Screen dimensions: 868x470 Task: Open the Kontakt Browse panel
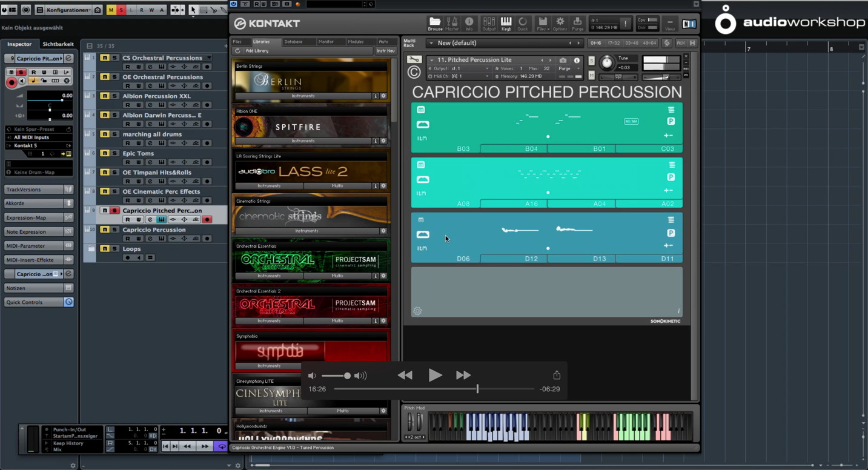pyautogui.click(x=435, y=24)
